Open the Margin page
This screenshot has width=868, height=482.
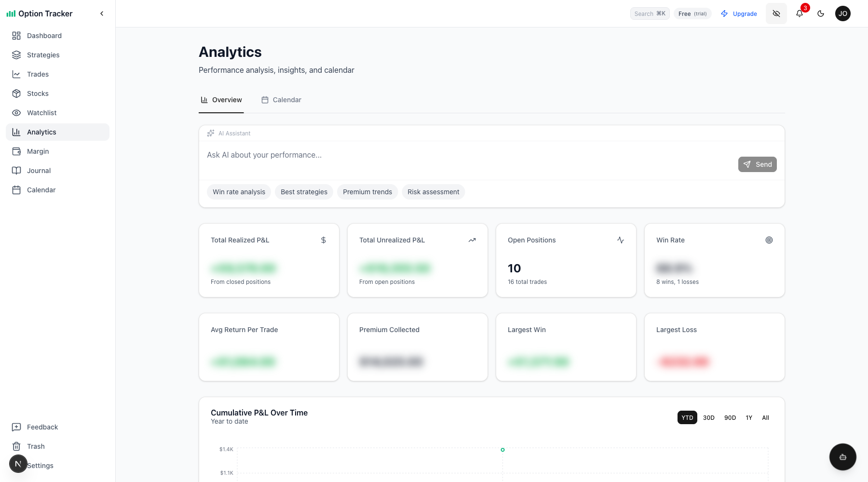click(x=38, y=151)
